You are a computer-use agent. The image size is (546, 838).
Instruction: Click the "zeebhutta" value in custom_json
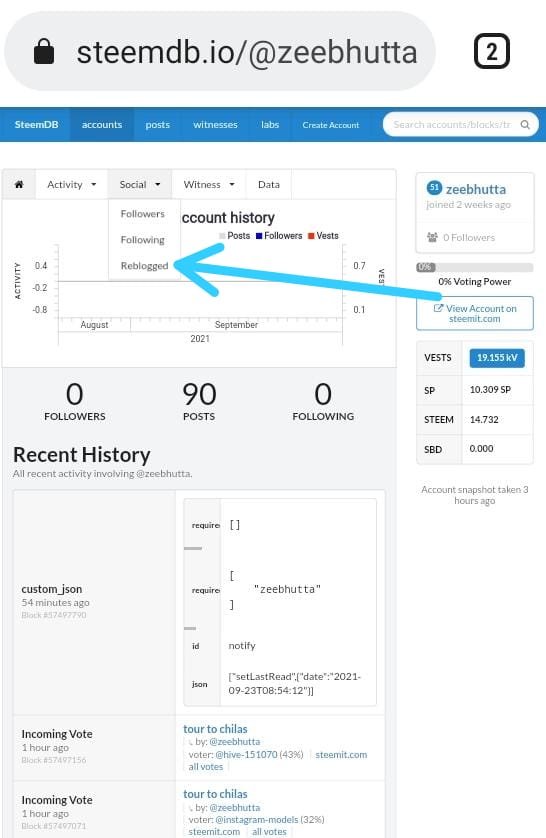[287, 589]
